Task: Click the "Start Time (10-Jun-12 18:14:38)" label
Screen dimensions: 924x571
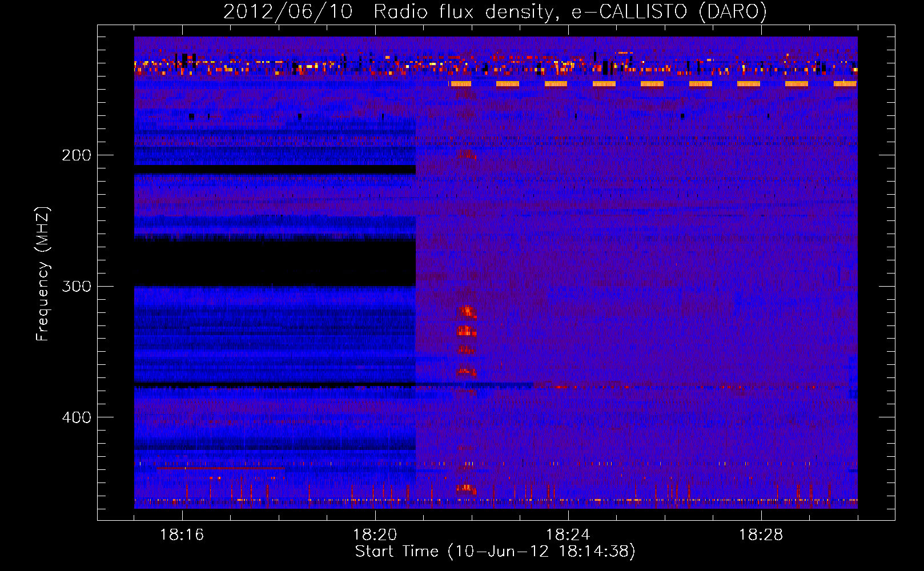Action: tap(495, 552)
